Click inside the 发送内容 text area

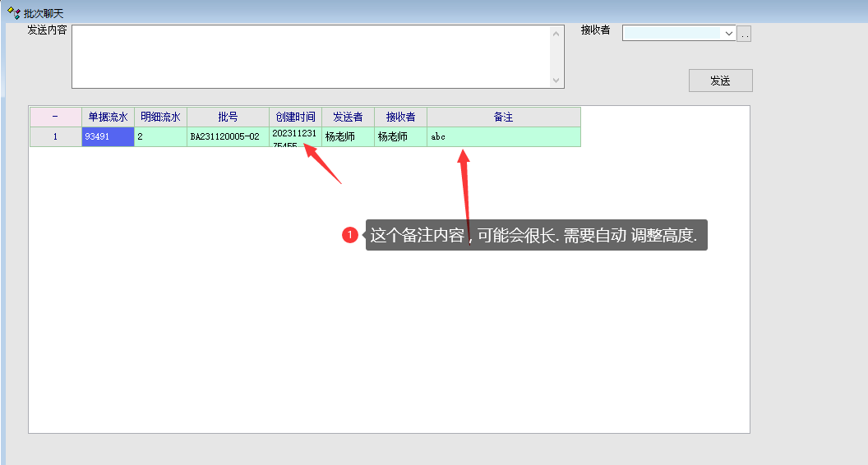click(311, 56)
